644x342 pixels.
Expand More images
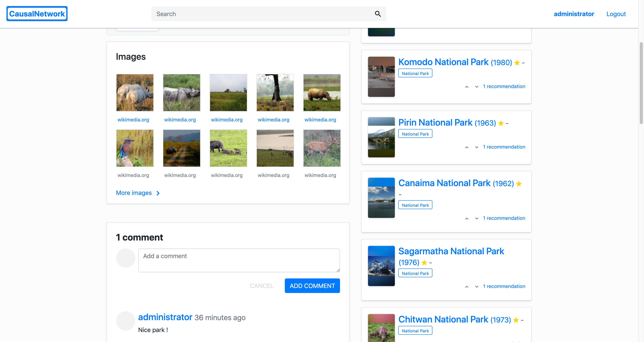click(x=134, y=193)
